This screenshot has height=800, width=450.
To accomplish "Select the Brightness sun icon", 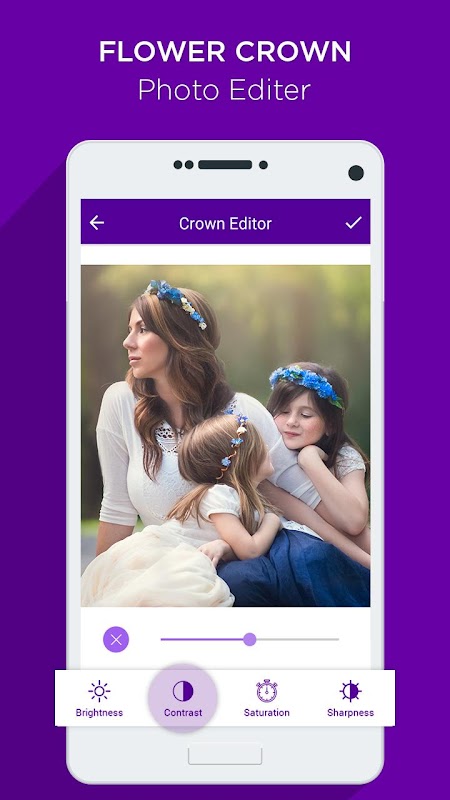I will [x=99, y=691].
